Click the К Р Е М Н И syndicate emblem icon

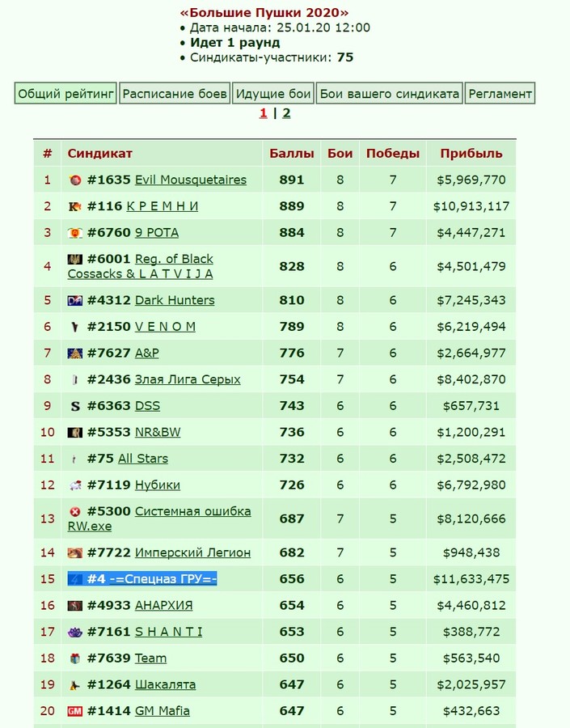tap(74, 206)
